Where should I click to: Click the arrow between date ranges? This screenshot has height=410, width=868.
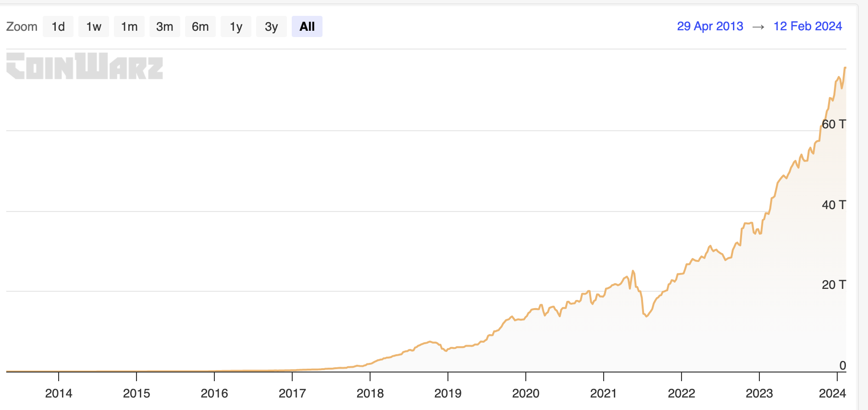[x=758, y=27]
